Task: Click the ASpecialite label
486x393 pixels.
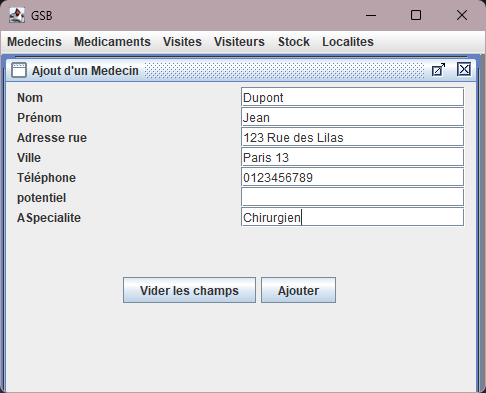Action: pos(49,218)
